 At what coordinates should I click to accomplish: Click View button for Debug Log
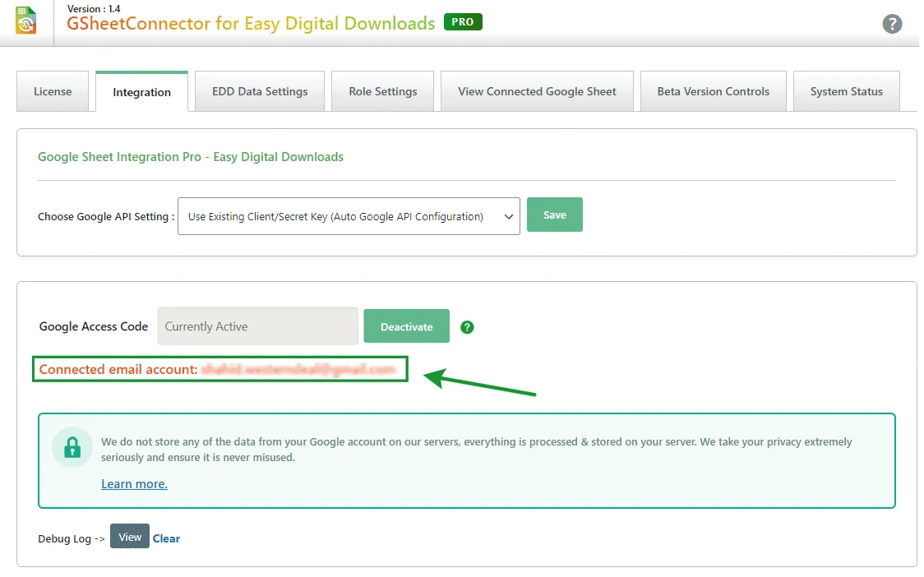coord(130,537)
